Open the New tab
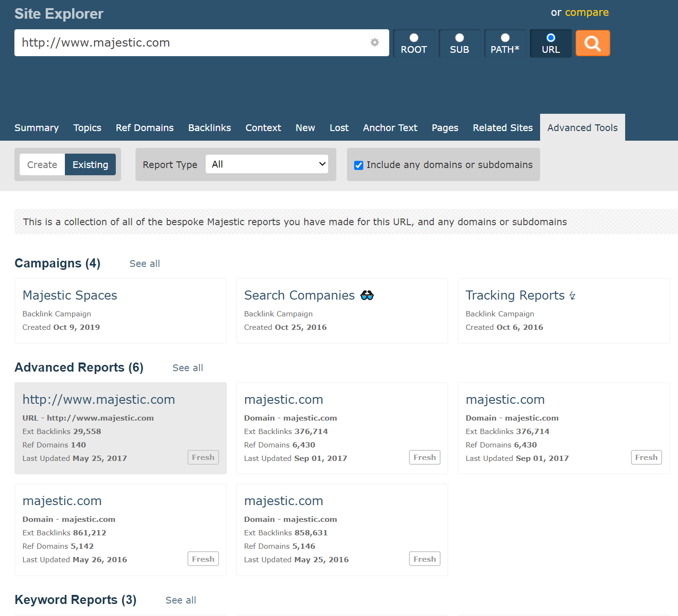Screen dimensions: 678x616 click(x=305, y=128)
